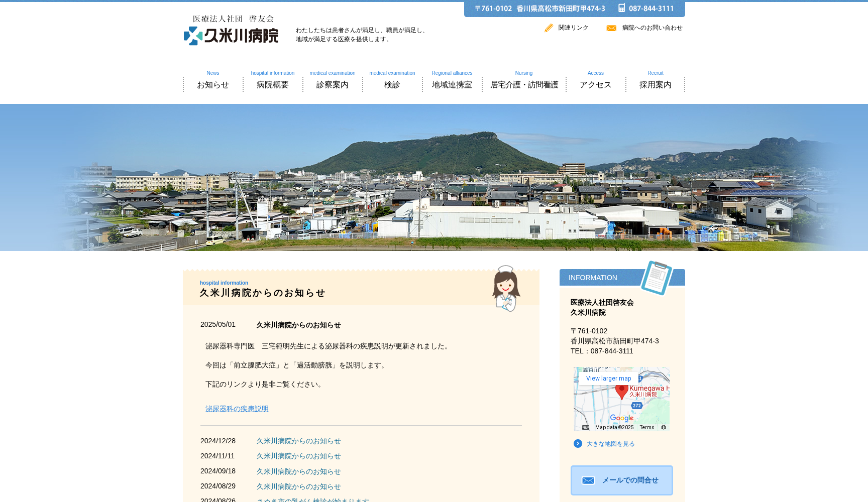
Task: Open the 診察案内 page from the menu
Action: coord(332,84)
